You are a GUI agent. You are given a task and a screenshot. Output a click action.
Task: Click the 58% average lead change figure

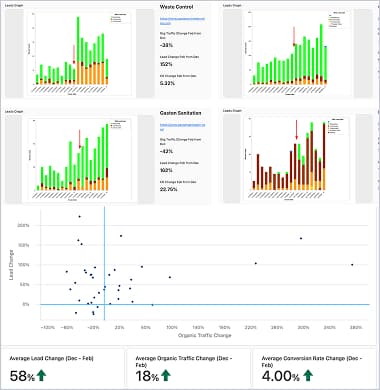point(22,376)
